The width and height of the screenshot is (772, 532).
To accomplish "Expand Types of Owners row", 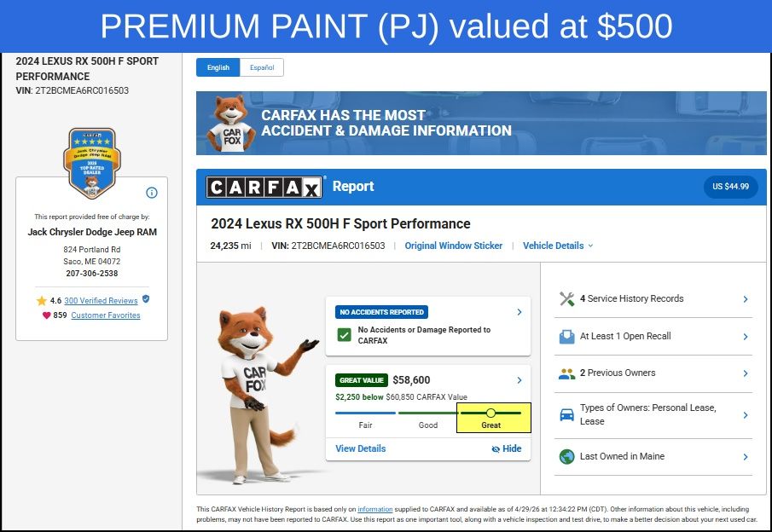I will [653, 415].
